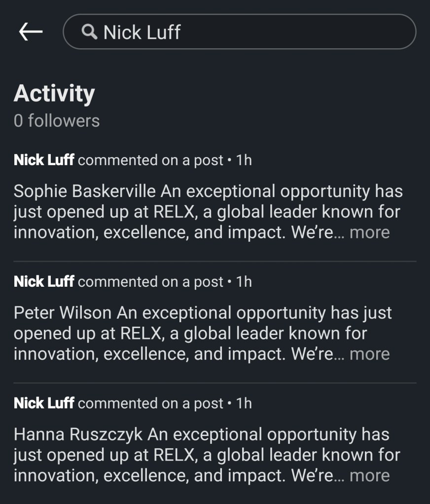
Task: Open the Activity section heading
Action: [x=54, y=93]
